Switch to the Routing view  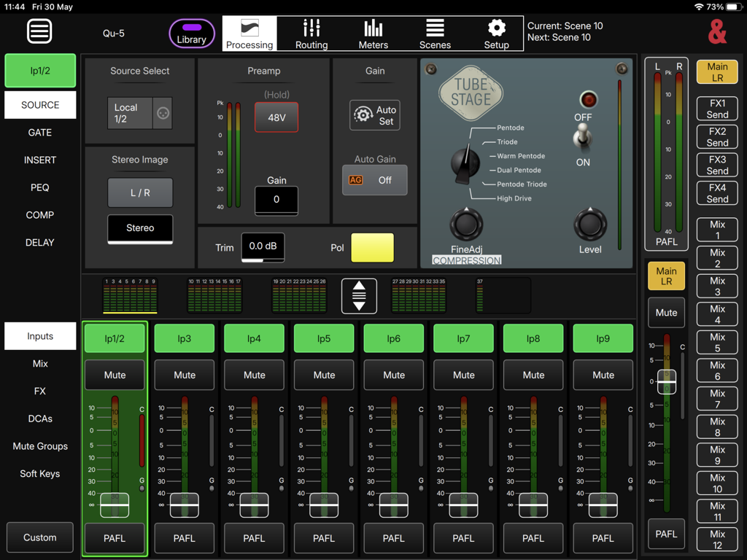[x=311, y=33]
